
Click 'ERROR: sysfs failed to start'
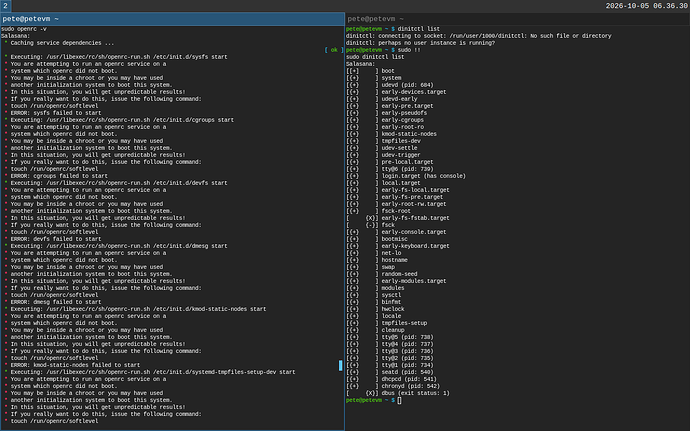click(56, 113)
